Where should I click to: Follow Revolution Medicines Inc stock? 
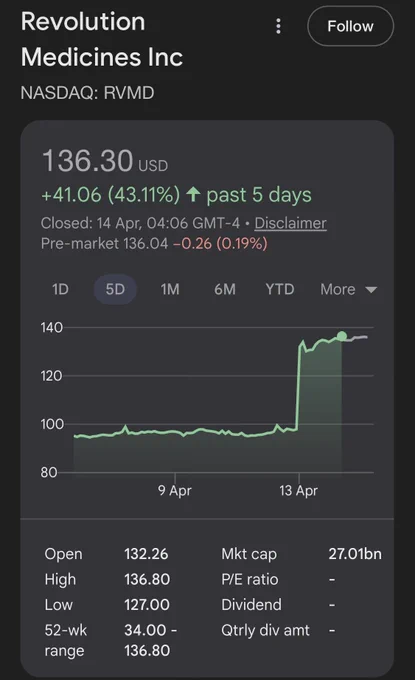pyautogui.click(x=350, y=26)
